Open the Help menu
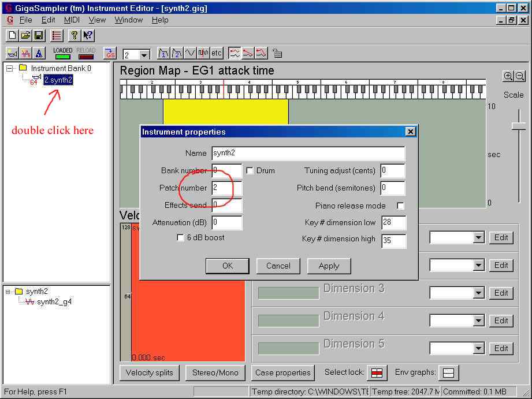 click(x=160, y=20)
